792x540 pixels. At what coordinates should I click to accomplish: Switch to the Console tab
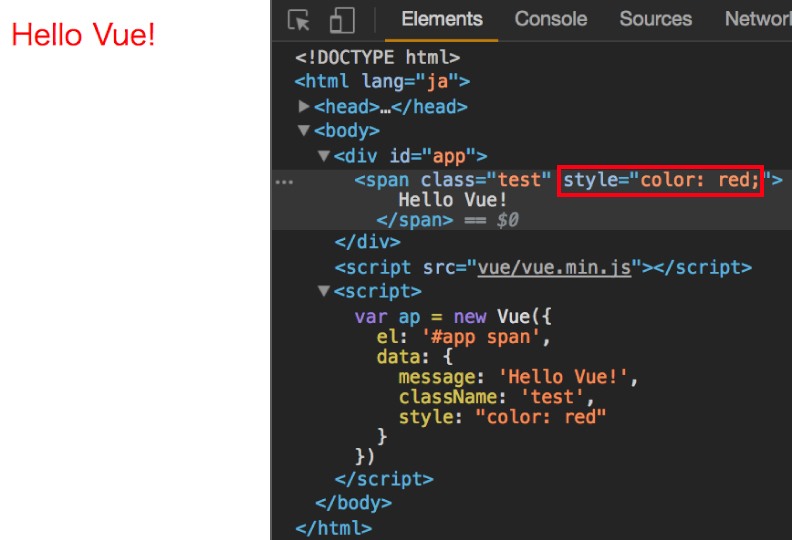point(551,19)
